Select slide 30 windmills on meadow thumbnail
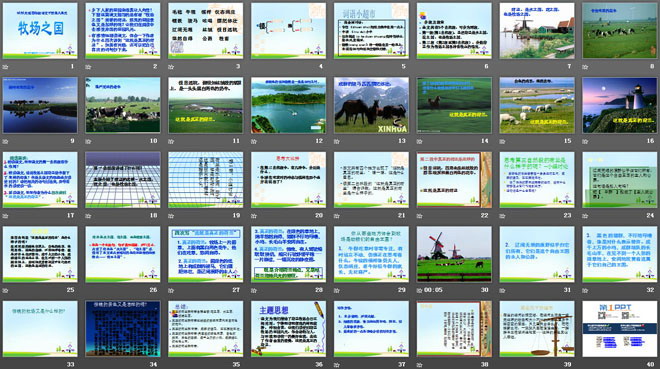 [x=454, y=254]
